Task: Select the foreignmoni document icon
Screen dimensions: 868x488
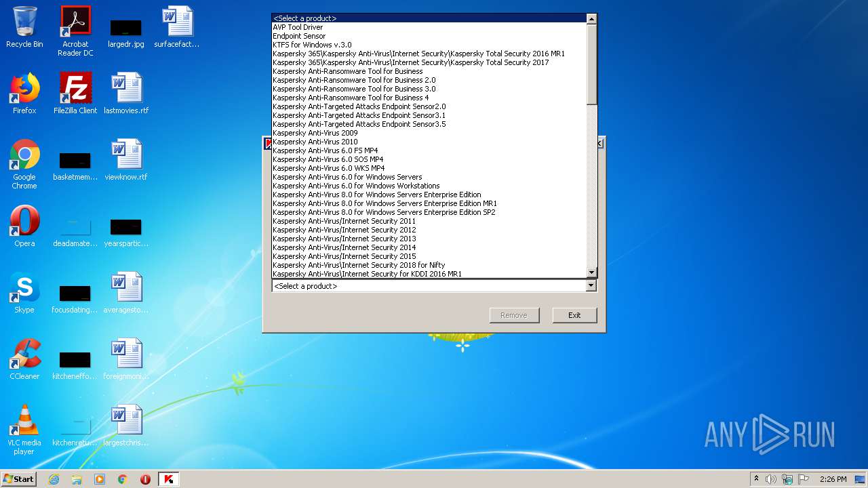Action: point(126,359)
